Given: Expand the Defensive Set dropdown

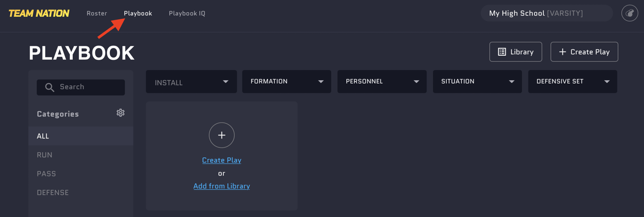Looking at the screenshot, I should [572, 82].
